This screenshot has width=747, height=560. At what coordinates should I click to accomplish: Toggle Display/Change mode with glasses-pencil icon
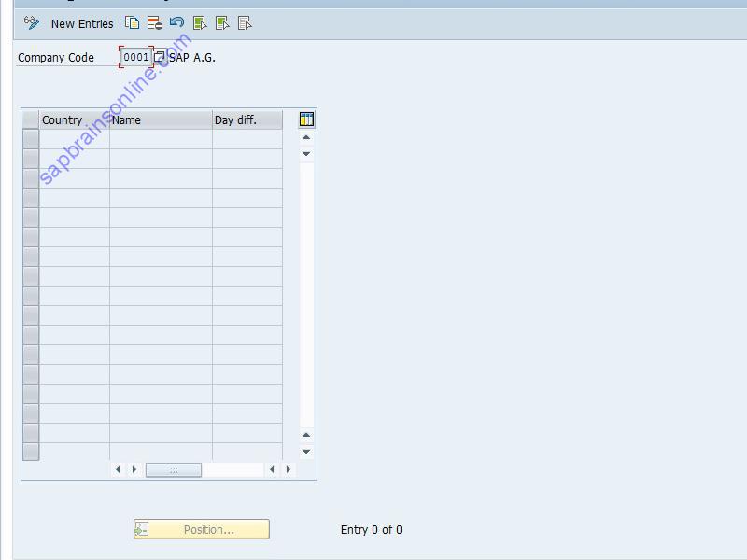point(32,22)
